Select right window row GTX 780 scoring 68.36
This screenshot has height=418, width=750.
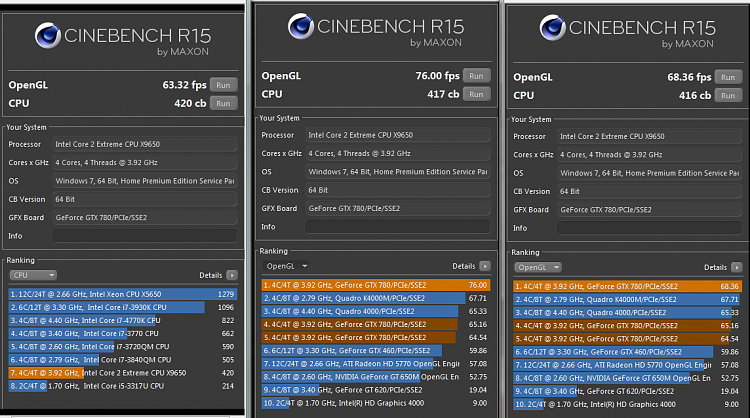click(x=628, y=286)
